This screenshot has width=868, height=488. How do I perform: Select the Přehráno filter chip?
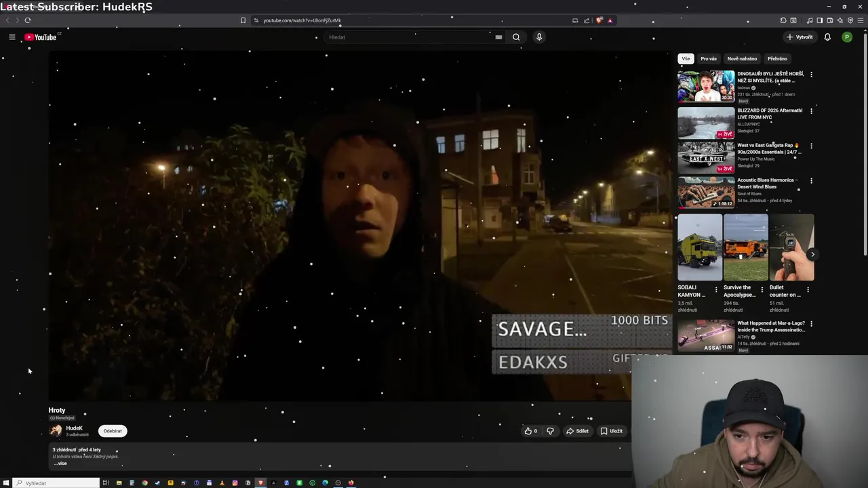(777, 59)
